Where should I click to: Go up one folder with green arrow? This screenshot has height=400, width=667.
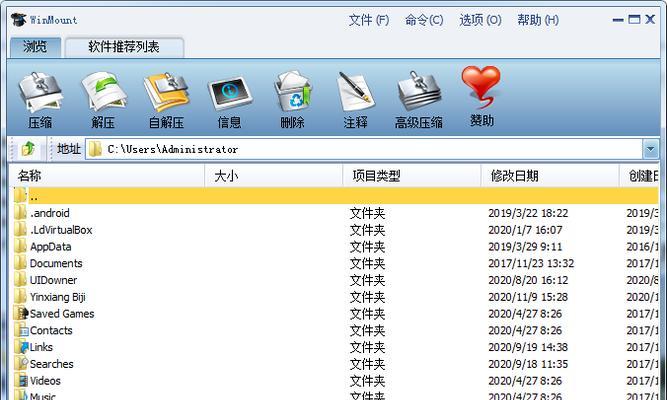pyautogui.click(x=28, y=149)
